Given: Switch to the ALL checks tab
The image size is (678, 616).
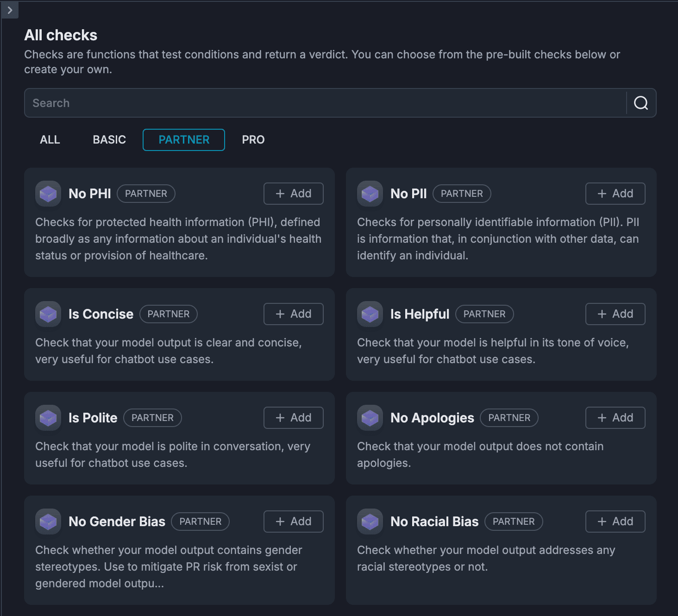Looking at the screenshot, I should 50,140.
